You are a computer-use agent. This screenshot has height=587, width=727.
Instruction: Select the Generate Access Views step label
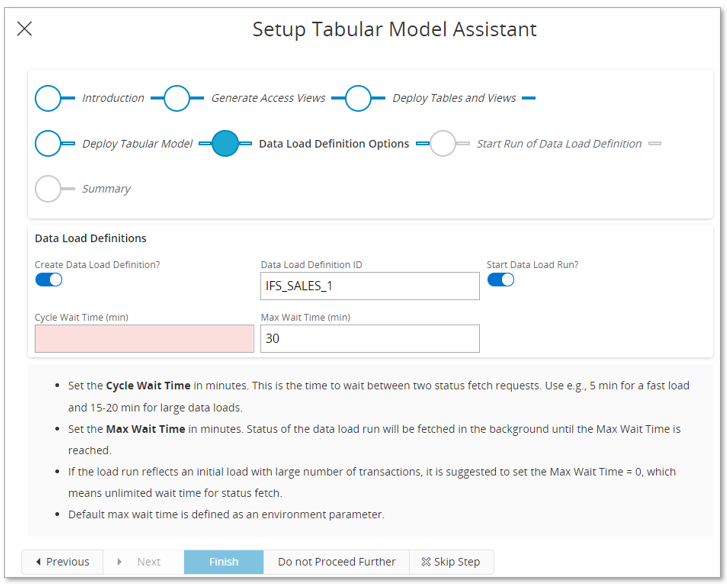[x=268, y=98]
